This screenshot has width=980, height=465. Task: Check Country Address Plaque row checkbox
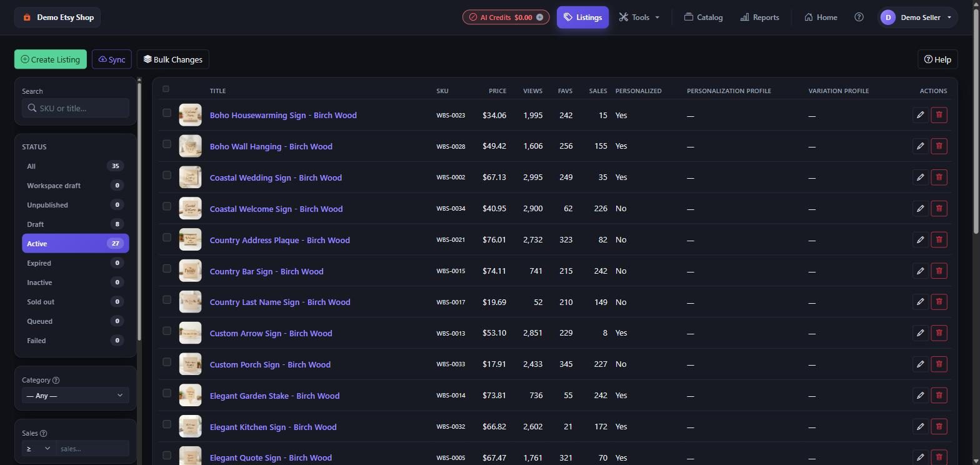pos(166,237)
